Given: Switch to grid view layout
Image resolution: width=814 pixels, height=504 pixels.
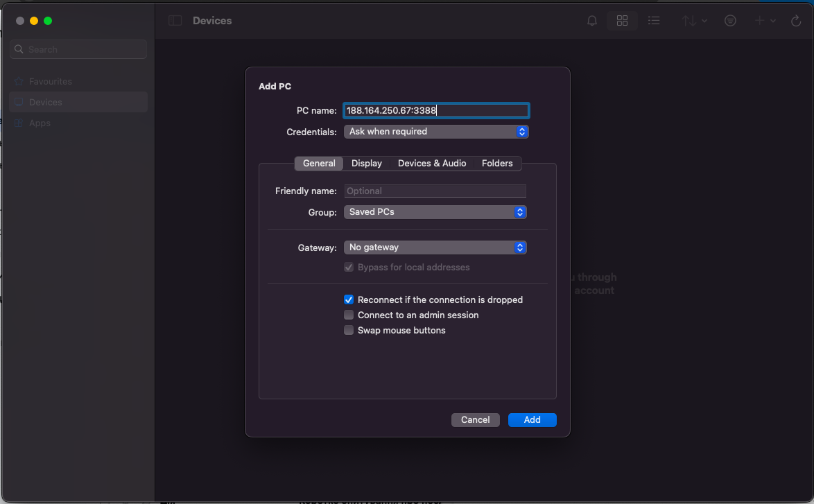Looking at the screenshot, I should pos(622,21).
